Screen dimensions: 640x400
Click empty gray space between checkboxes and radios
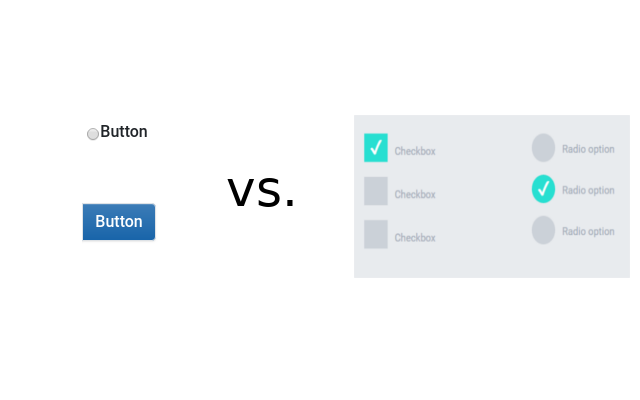point(484,192)
